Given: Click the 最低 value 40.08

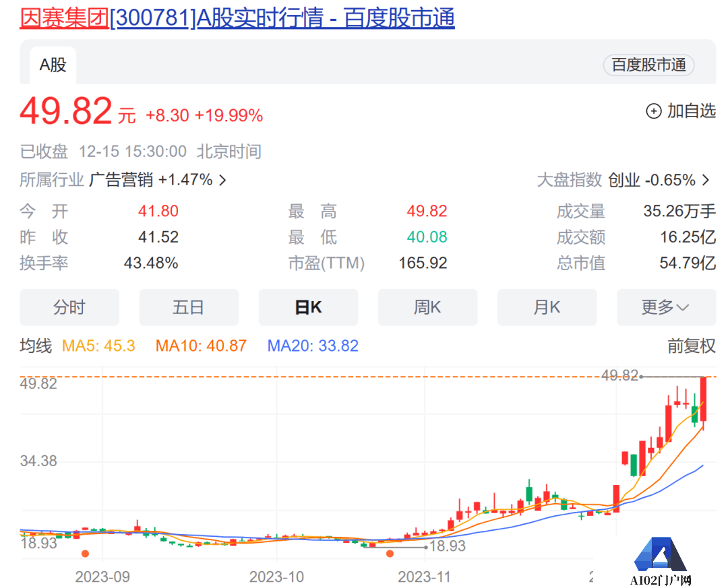Looking at the screenshot, I should tap(427, 237).
